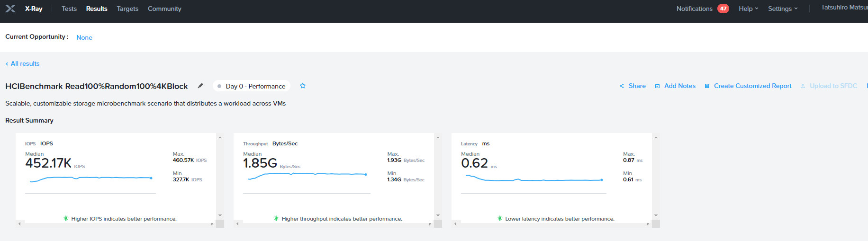Click the Create Customized Report icon
The height and width of the screenshot is (241, 868).
coord(707,86)
